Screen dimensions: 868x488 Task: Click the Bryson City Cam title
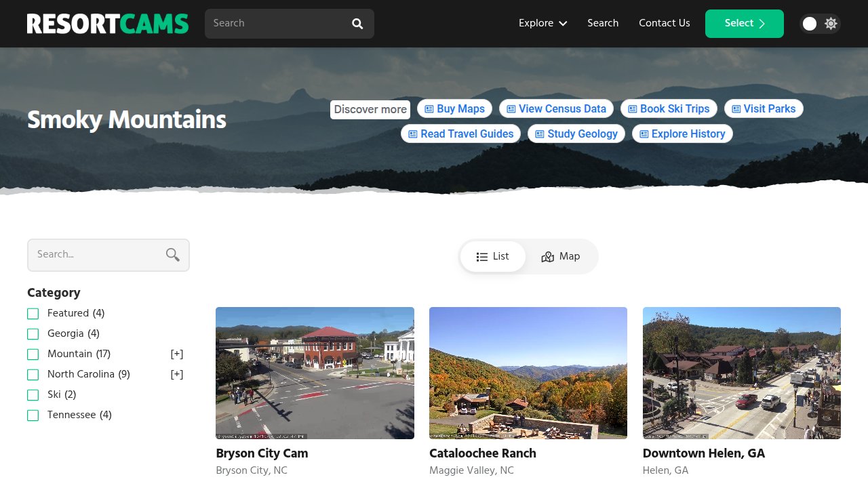pyautogui.click(x=262, y=453)
